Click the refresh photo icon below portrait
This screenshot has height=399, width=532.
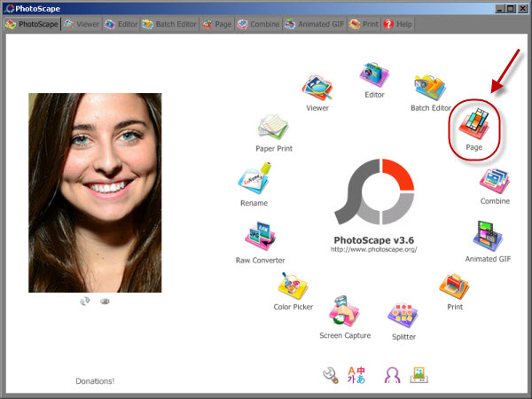(x=84, y=301)
